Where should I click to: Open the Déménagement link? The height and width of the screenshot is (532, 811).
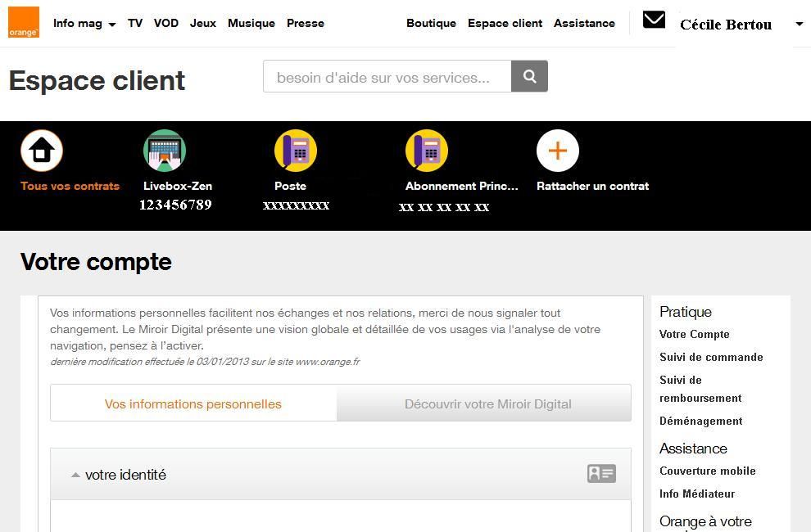click(x=701, y=421)
